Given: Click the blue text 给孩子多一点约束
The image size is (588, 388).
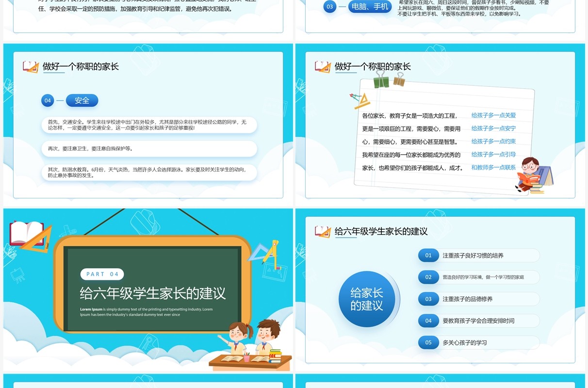Looking at the screenshot, I should [493, 142].
